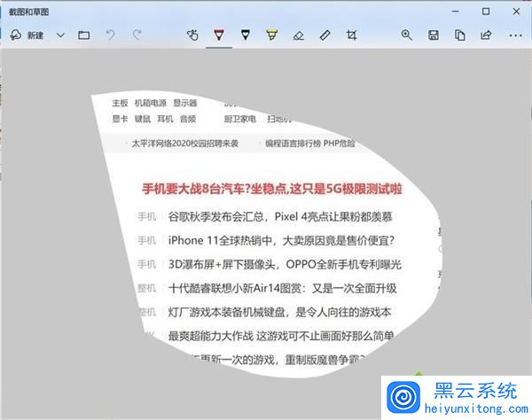Click the iPhone 11 headline in snip
Image resolution: width=532 pixels, height=420 pixels.
(281, 240)
